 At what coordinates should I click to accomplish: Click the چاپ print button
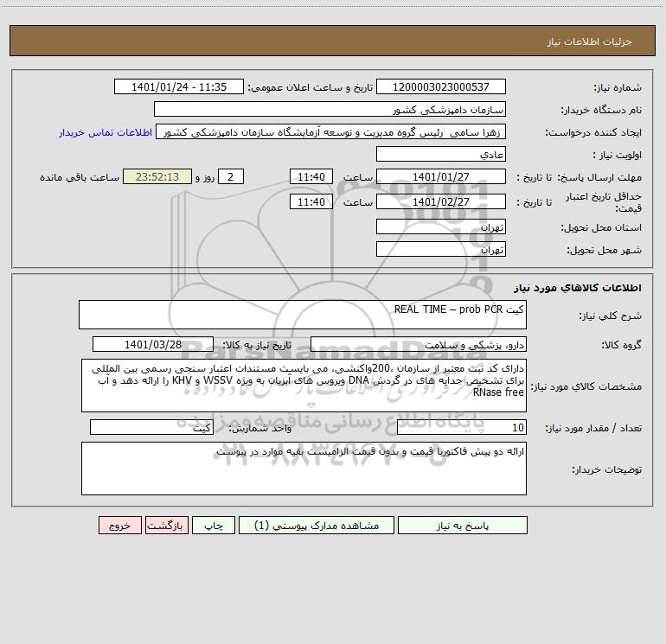[214, 525]
